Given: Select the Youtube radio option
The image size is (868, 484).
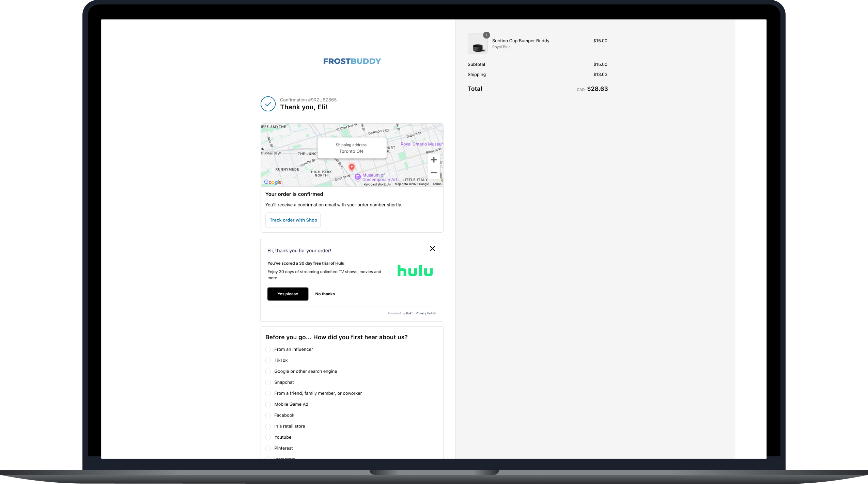Looking at the screenshot, I should click(268, 437).
